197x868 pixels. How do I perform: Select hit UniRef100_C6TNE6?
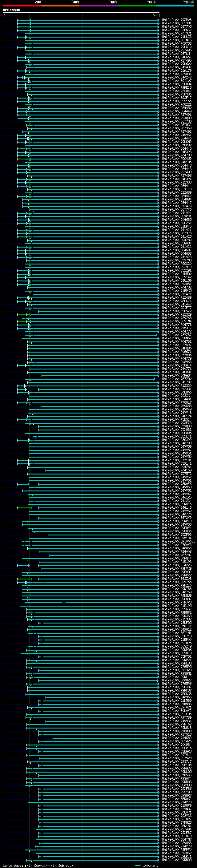pyautogui.click(x=177, y=40)
